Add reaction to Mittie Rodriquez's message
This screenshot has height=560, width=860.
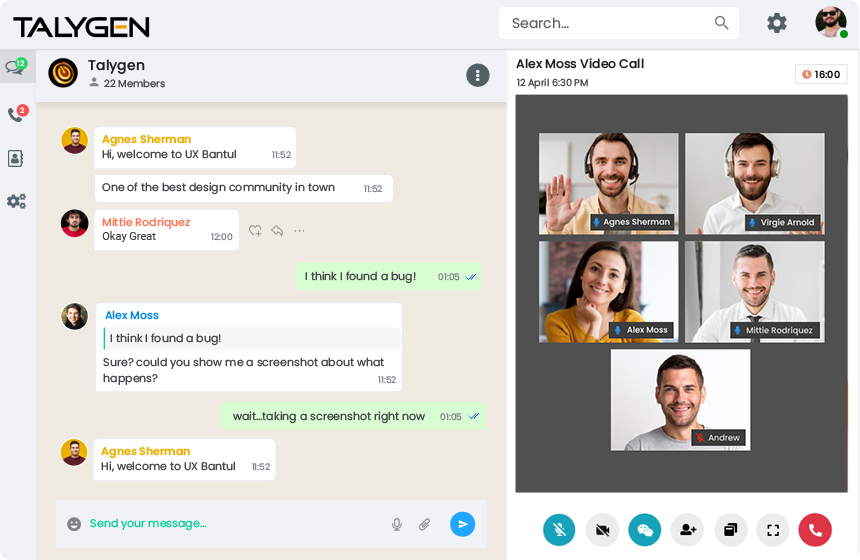[255, 231]
